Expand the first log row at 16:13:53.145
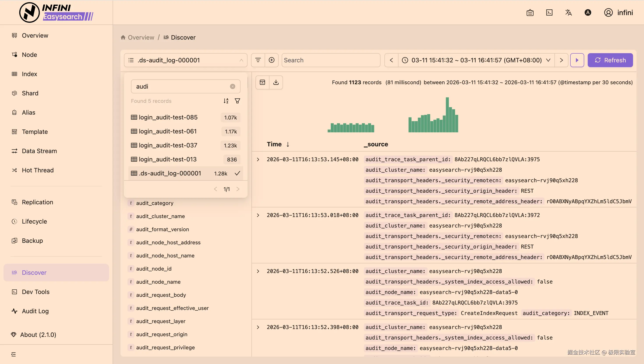This screenshot has width=644, height=364. tap(258, 159)
